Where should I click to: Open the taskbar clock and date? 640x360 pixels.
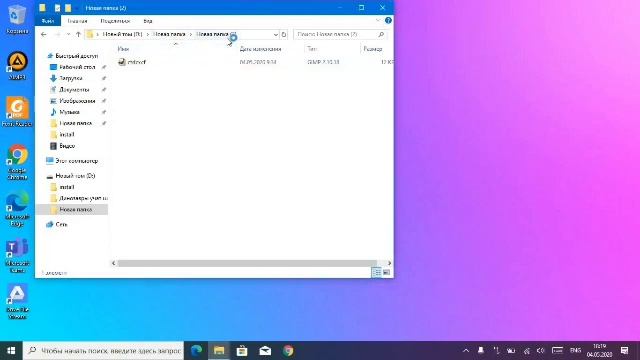pyautogui.click(x=600, y=351)
